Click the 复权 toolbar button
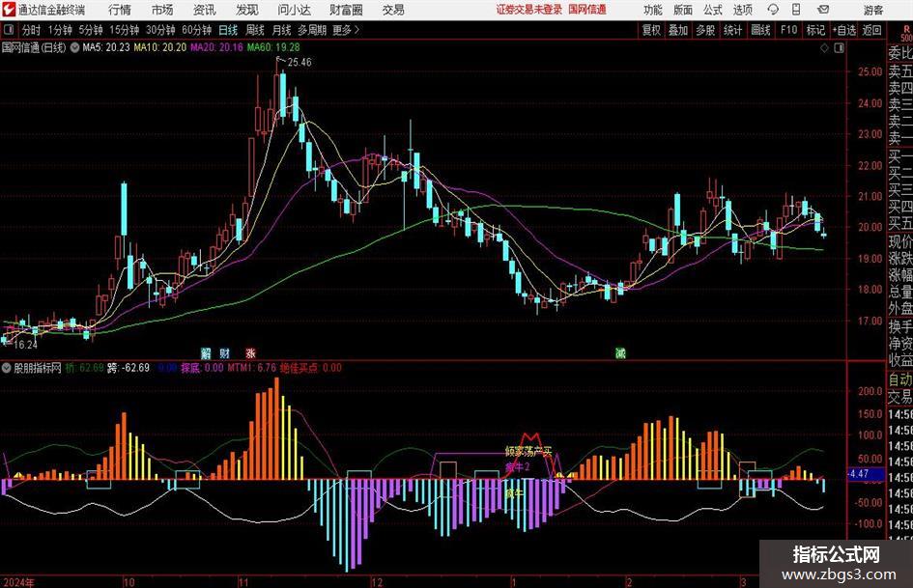This screenshot has height=588, width=913. click(651, 30)
